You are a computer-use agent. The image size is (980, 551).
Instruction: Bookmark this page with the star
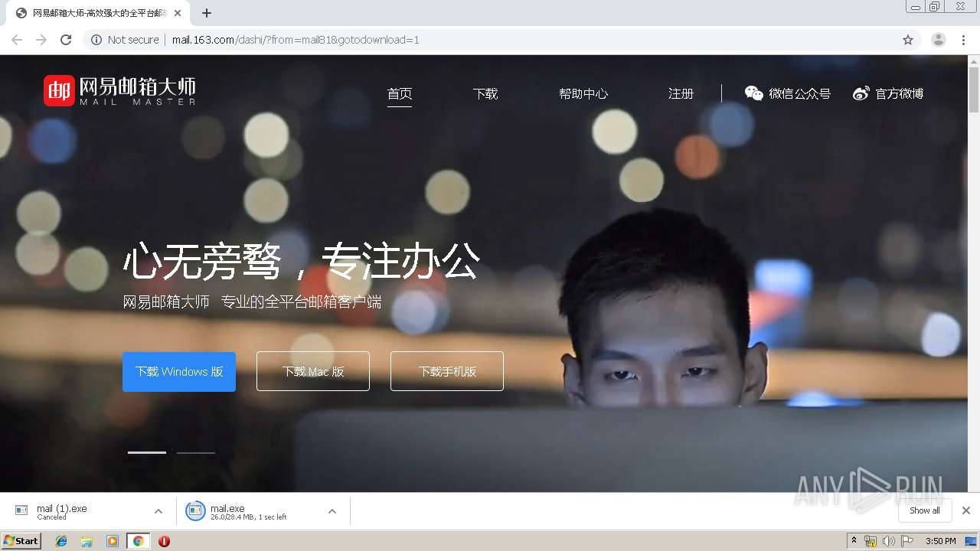(908, 40)
